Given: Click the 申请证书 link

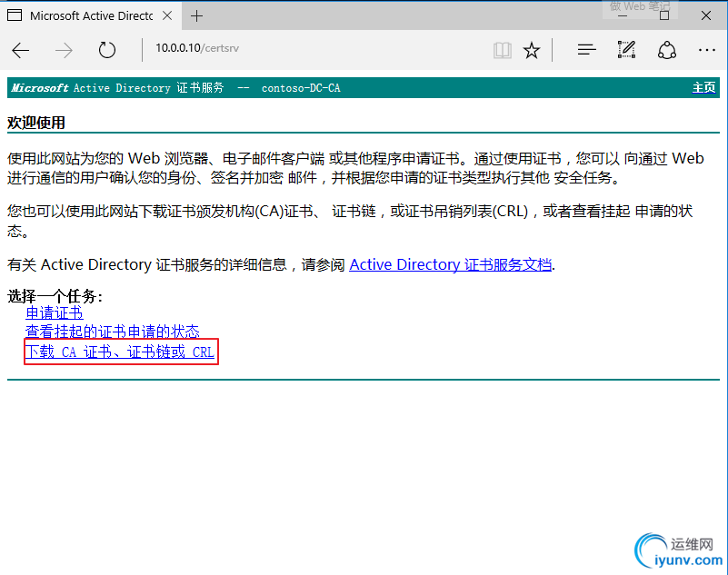Looking at the screenshot, I should [x=55, y=312].
